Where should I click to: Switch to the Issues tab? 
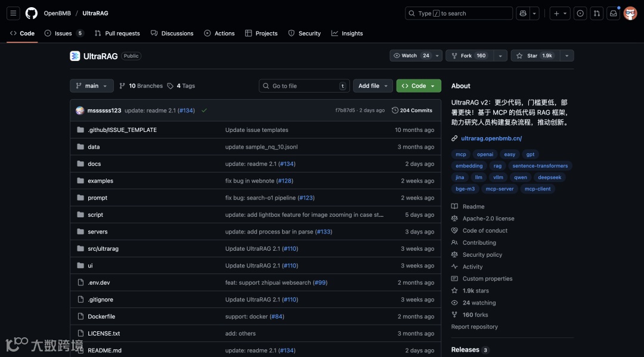click(64, 33)
